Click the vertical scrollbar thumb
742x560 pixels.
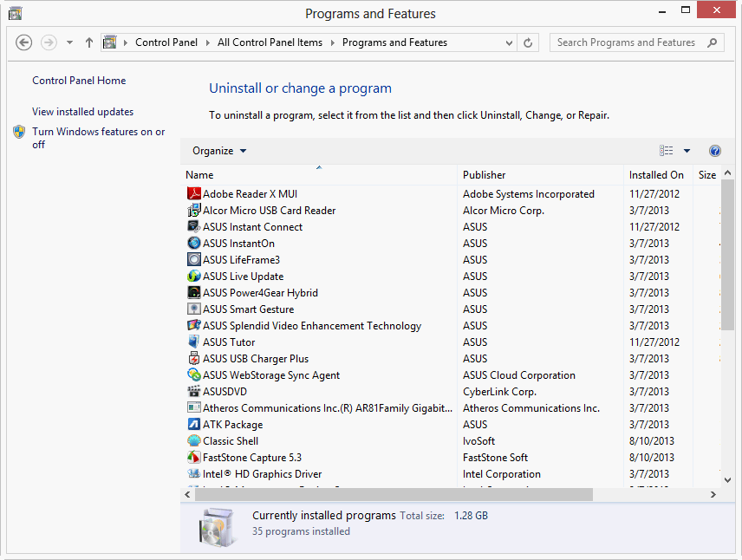[728, 255]
